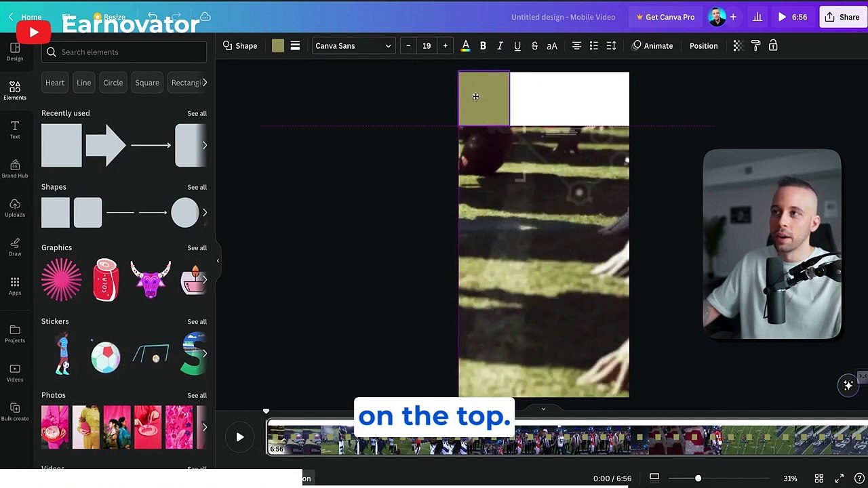868x488 pixels.
Task: Collapse the timeline with the chevron
Action: [543, 409]
